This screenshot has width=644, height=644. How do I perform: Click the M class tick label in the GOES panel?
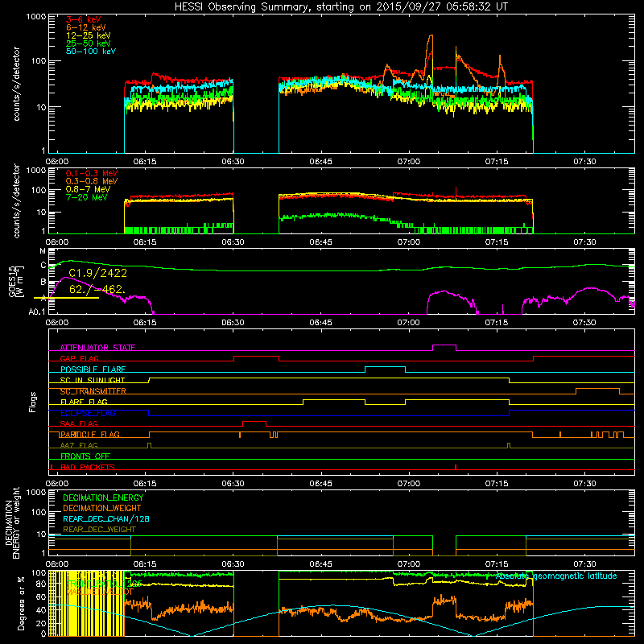43,251
